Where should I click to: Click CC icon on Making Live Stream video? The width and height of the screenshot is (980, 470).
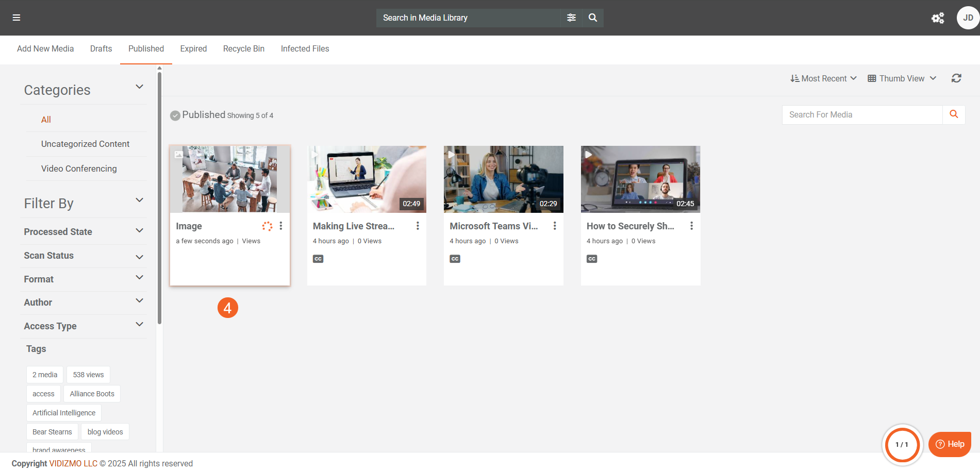(318, 259)
